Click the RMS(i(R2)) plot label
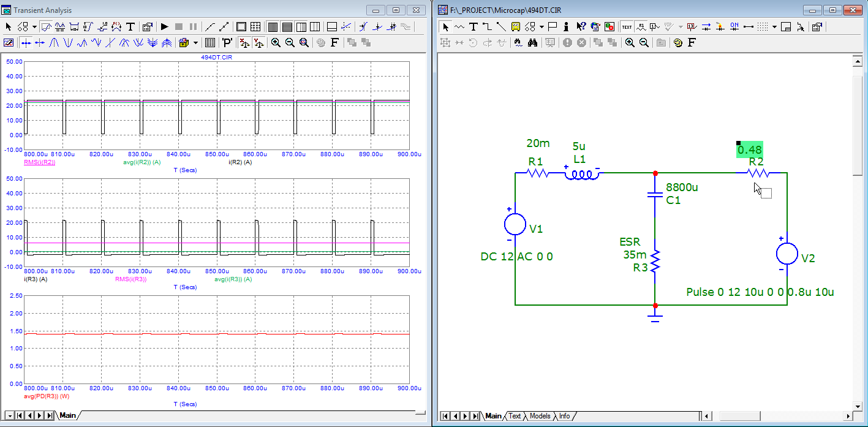Viewport: 868px width, 427px height. click(40, 162)
